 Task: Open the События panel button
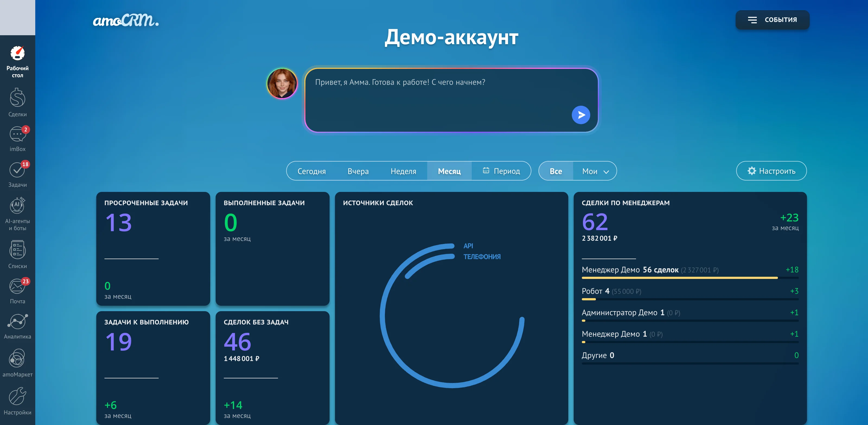(772, 20)
